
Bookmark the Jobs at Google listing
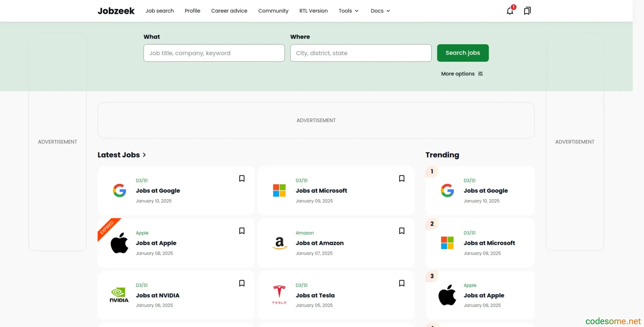point(241,178)
